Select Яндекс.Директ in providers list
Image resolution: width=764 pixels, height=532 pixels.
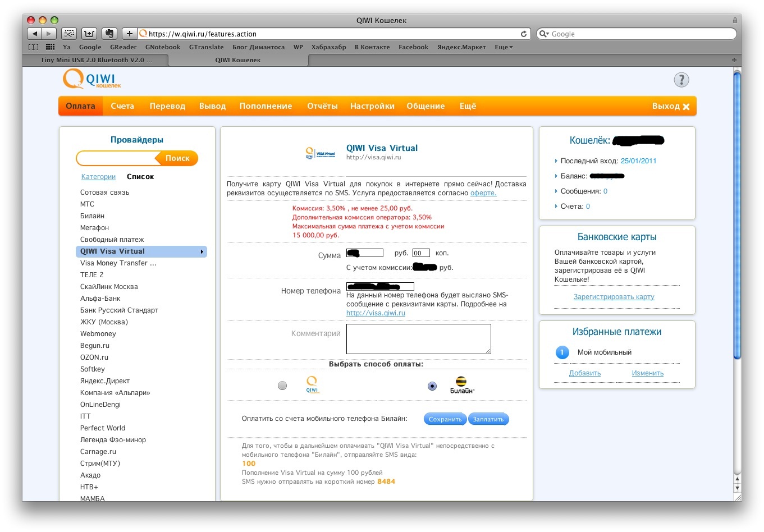coord(104,381)
